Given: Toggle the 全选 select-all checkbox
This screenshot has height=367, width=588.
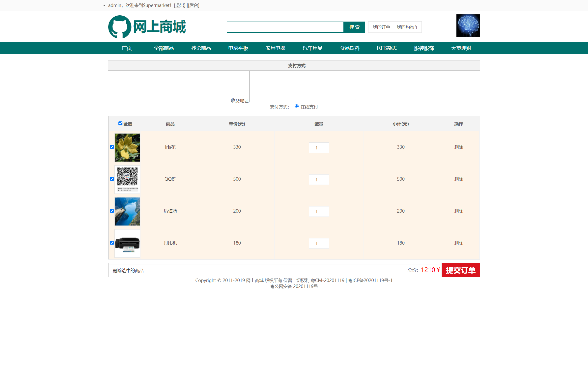Looking at the screenshot, I should [x=120, y=123].
